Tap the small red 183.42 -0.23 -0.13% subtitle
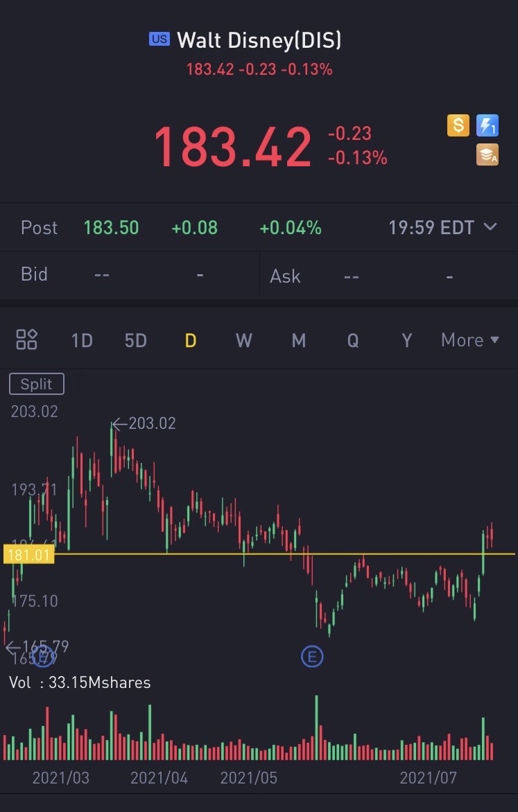 coord(259,69)
